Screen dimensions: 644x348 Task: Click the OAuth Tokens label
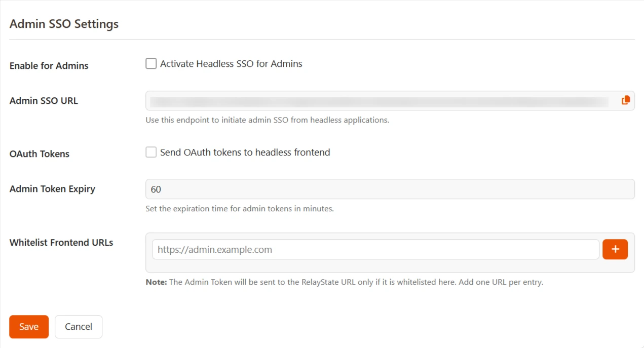click(39, 153)
